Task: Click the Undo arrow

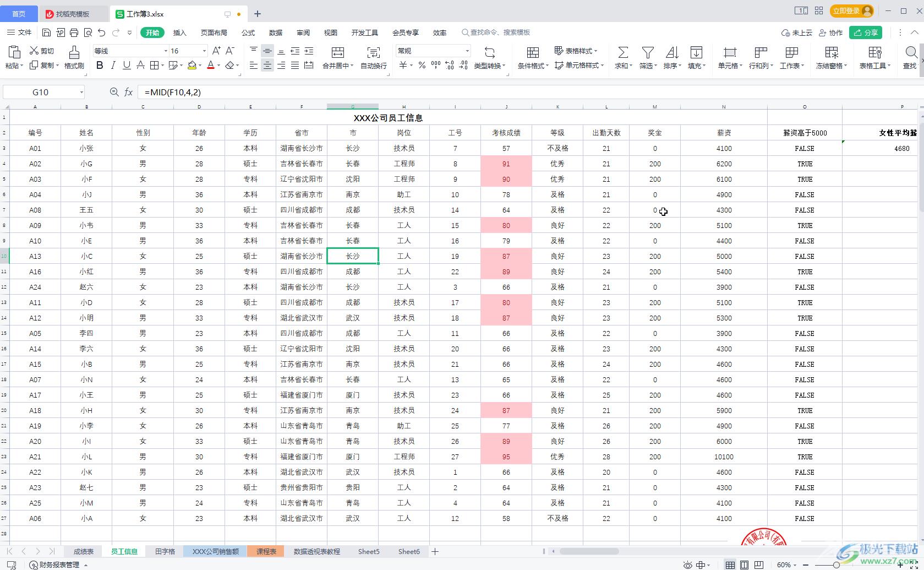Action: [x=101, y=32]
